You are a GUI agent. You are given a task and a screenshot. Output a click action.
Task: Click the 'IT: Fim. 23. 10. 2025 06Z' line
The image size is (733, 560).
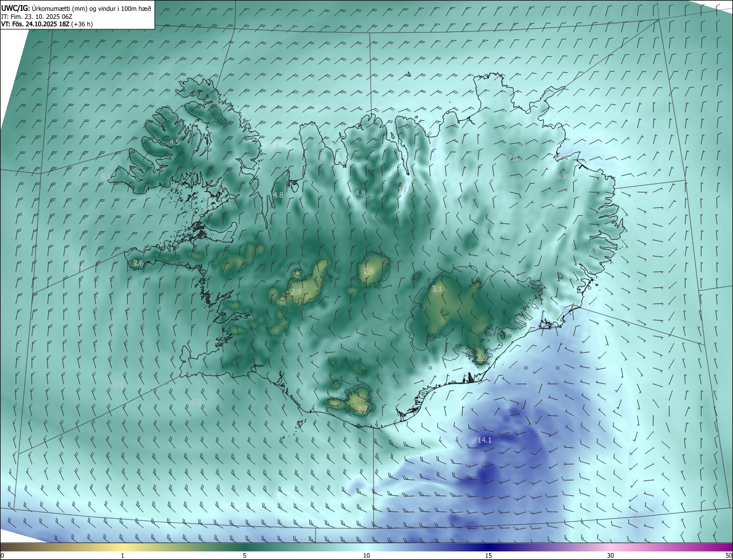coord(37,17)
